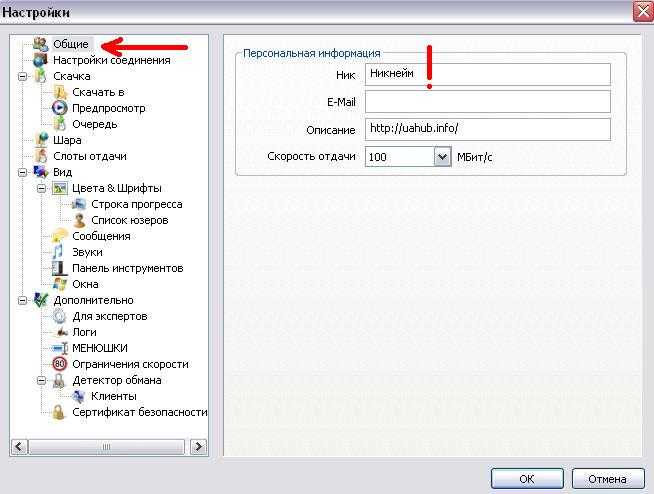This screenshot has height=494, width=654.
Task: Open Настройки соединения page
Action: tap(112, 60)
